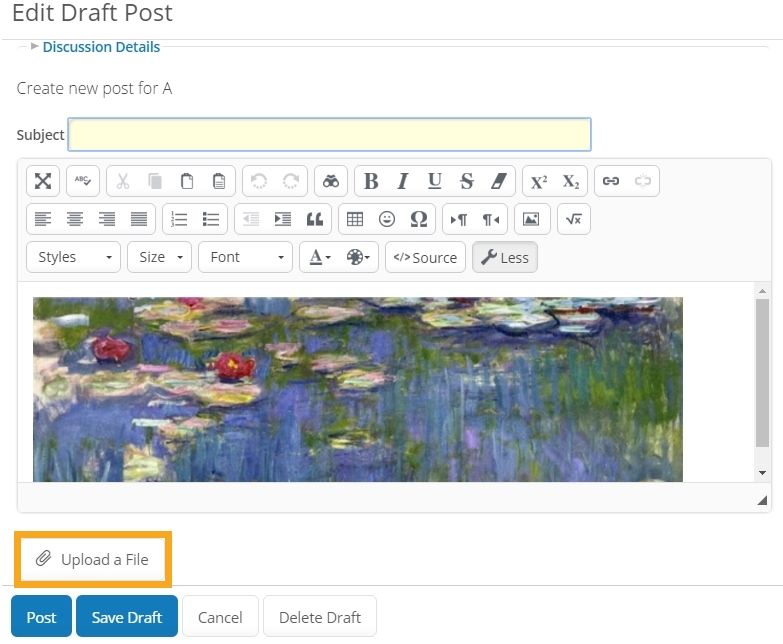
Task: Click the Copy icon
Action: (155, 181)
